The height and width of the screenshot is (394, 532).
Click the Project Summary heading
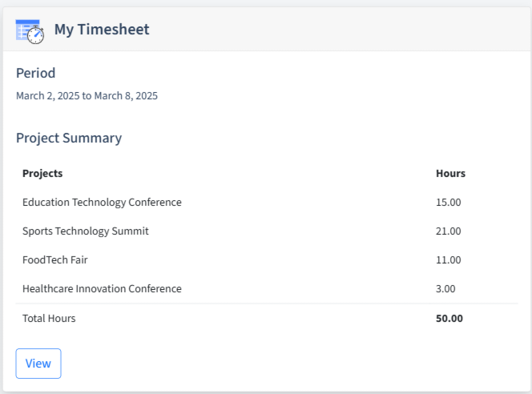69,139
